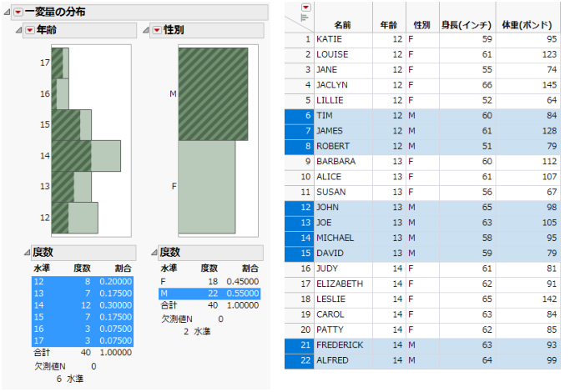Click the 名前 column header

click(343, 24)
